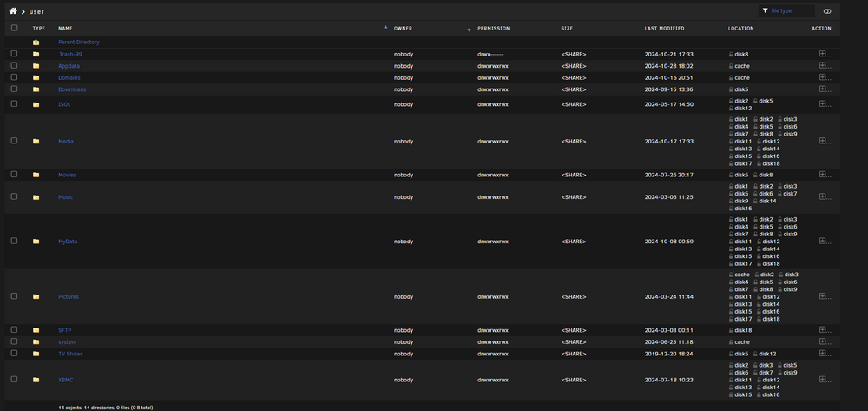Open the action menu for Appdata
The image size is (868, 411).
point(825,65)
